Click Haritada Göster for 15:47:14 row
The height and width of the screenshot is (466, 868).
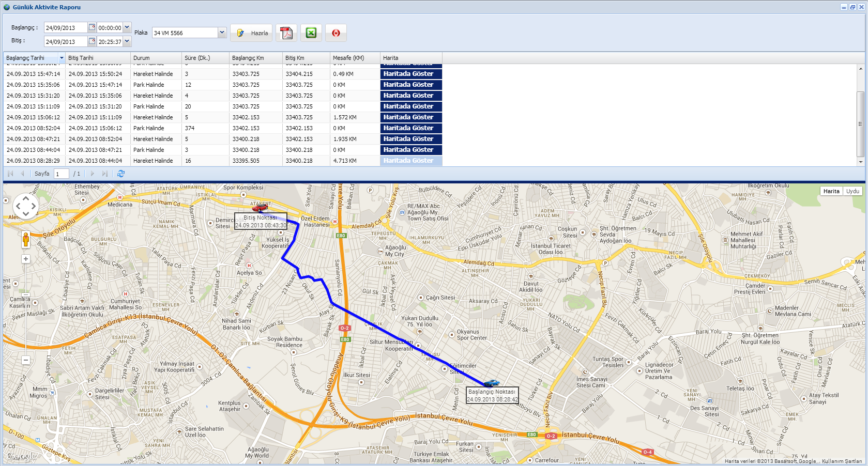(x=411, y=74)
